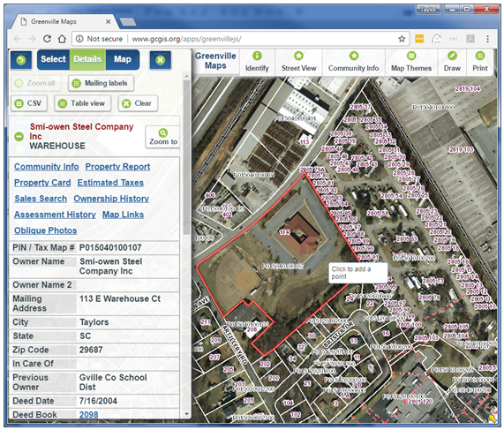Open Table view of results
The height and width of the screenshot is (430, 504).
[83, 103]
